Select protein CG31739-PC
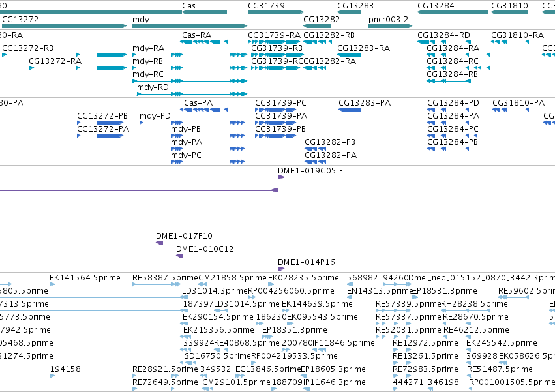Viewport: 555px width, 392px height. (x=280, y=103)
